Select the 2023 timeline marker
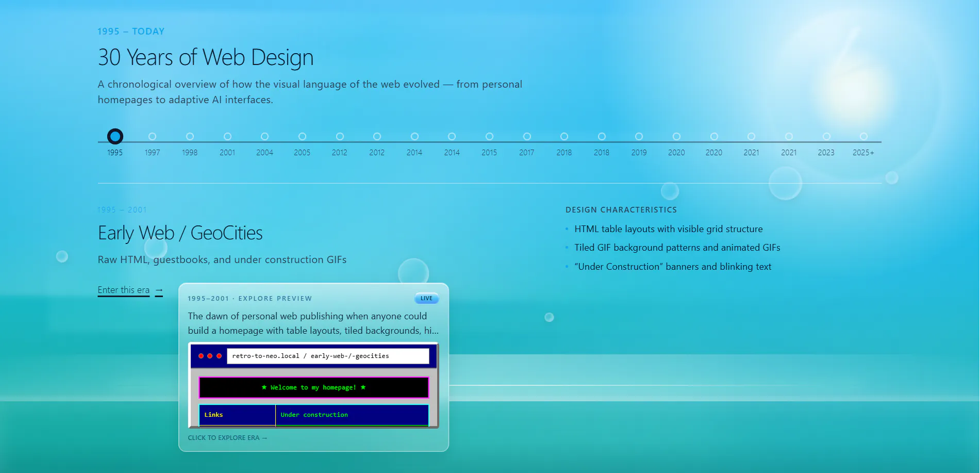 point(826,136)
